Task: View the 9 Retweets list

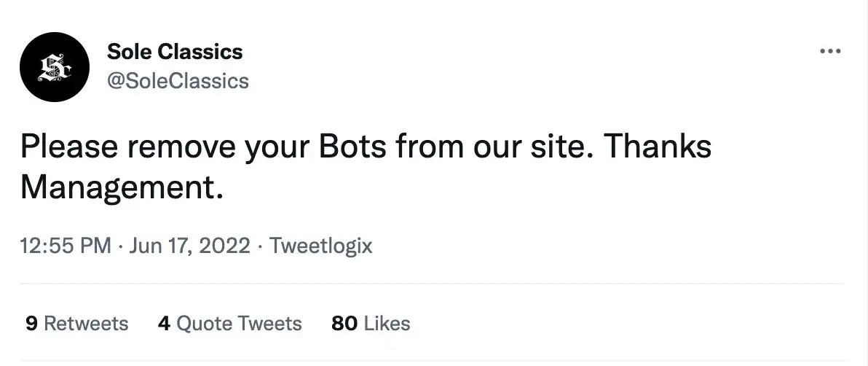Action: pos(76,323)
